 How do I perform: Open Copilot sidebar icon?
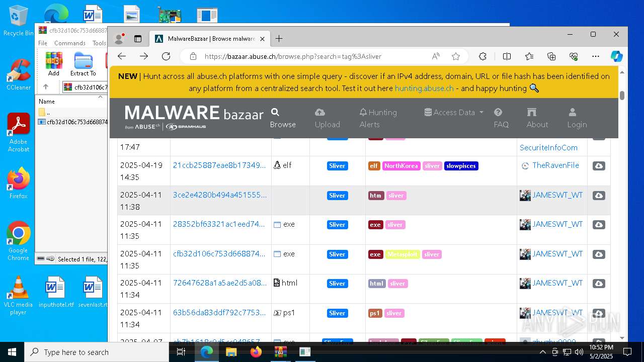point(617,56)
